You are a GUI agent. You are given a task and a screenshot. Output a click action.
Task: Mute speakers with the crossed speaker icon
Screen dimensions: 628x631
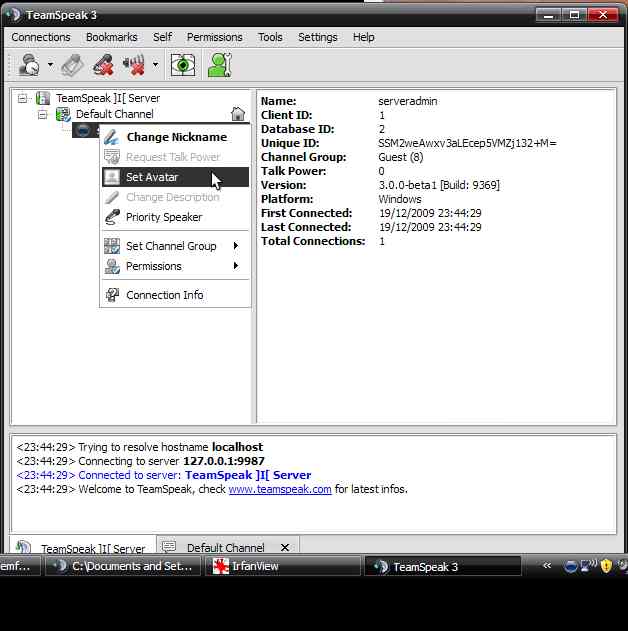pyautogui.click(x=134, y=65)
